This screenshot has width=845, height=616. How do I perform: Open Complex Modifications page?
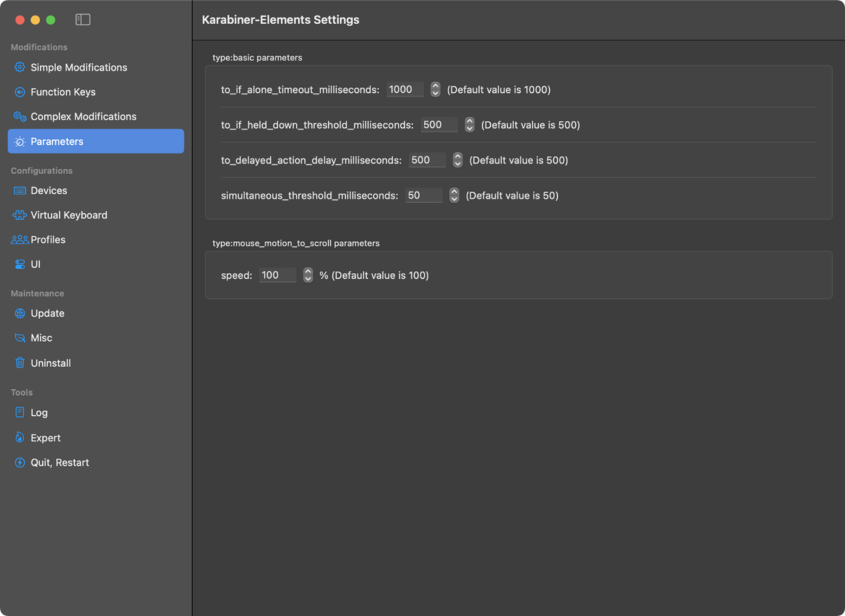coord(96,116)
